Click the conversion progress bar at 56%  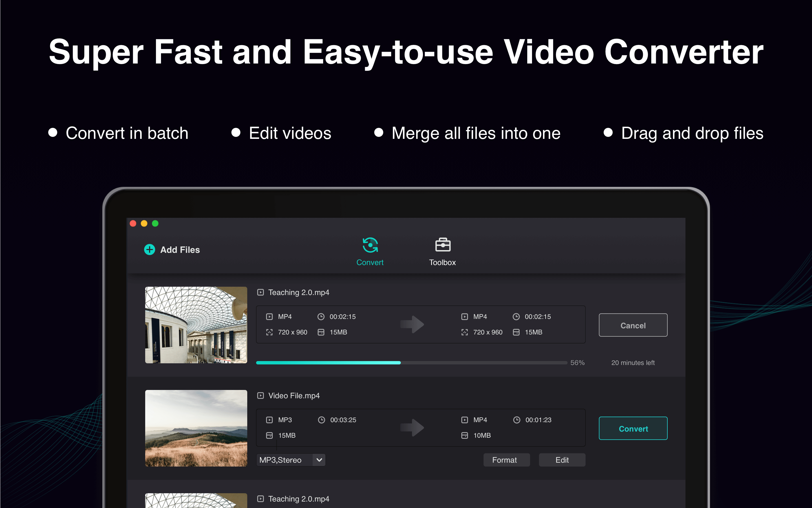(412, 363)
